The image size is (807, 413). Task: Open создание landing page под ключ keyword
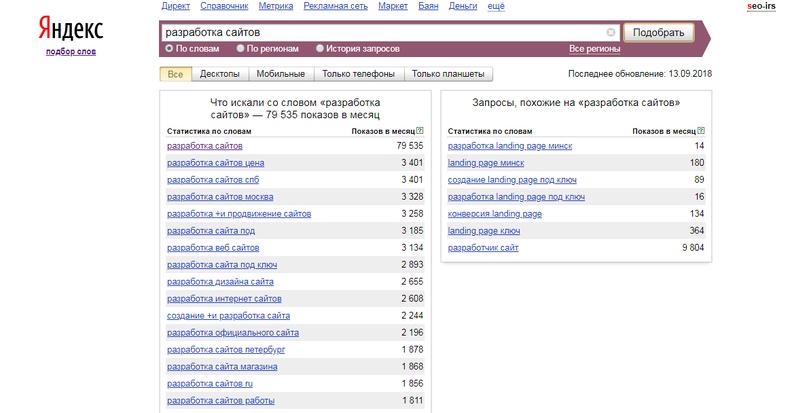[x=512, y=180]
